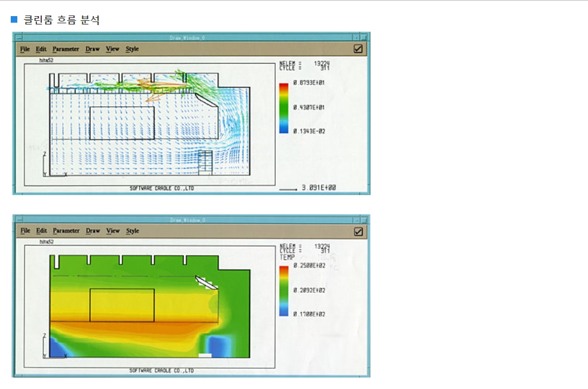Screen dimensions: 588x389
Task: Open Draw menu in the velocity vector window
Action: click(93, 49)
